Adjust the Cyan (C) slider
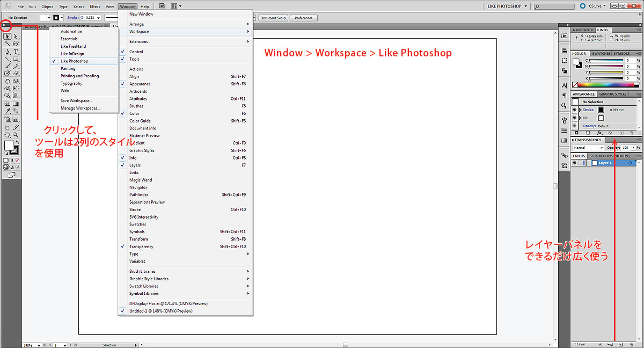 (x=606, y=60)
